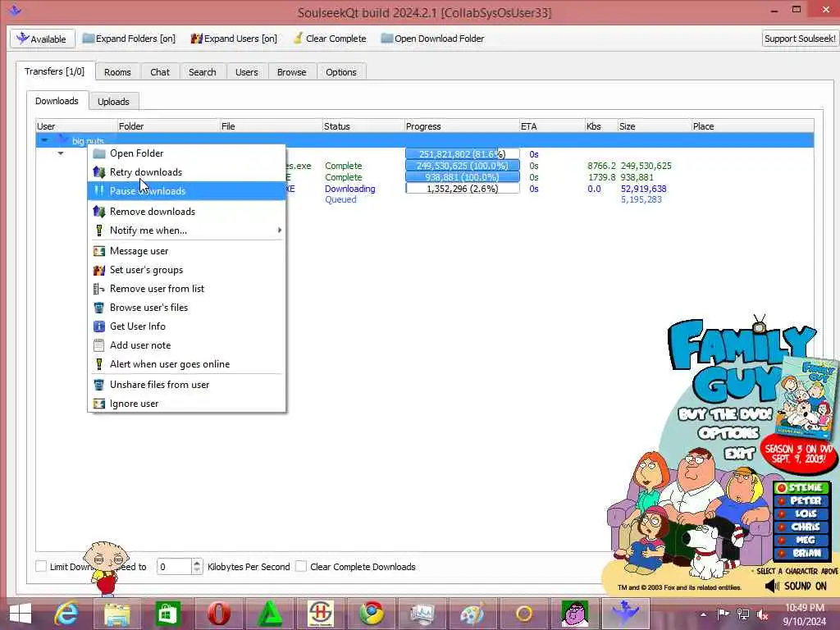Collapse the big nuts user tree row
This screenshot has height=630, width=840.
point(44,140)
